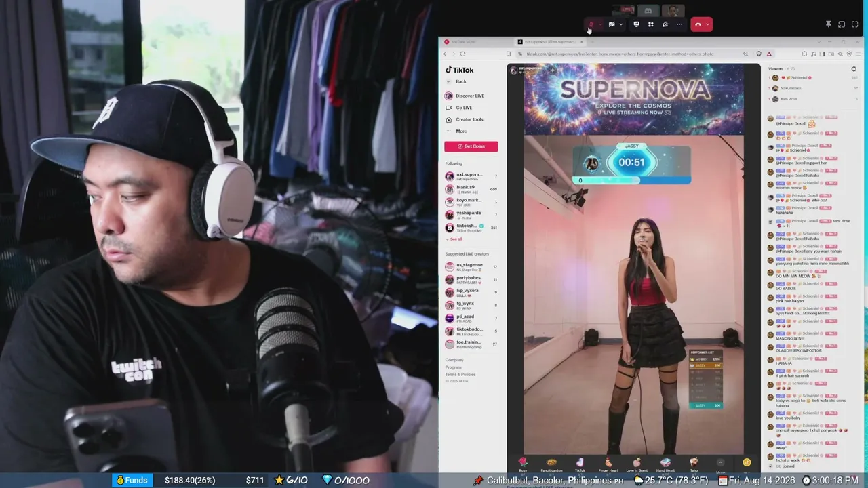The width and height of the screenshot is (868, 488).
Task: Open the coin balance icon in gift bar
Action: (747, 462)
